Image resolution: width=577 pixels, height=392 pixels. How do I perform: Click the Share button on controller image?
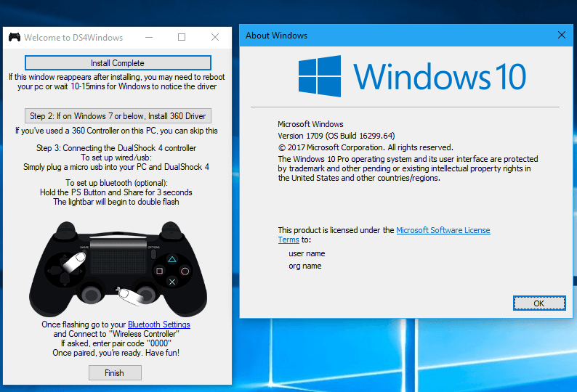[x=84, y=251]
